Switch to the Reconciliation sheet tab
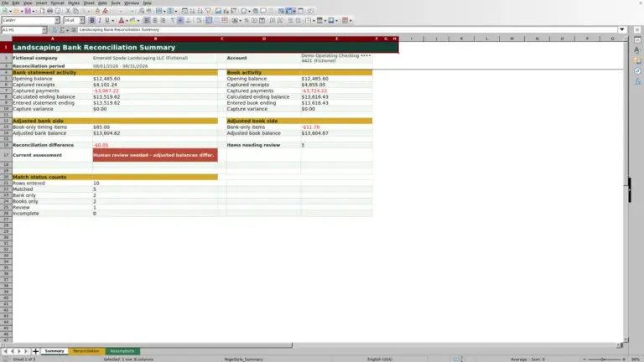Image resolution: width=644 pixels, height=362 pixels. 86,351
